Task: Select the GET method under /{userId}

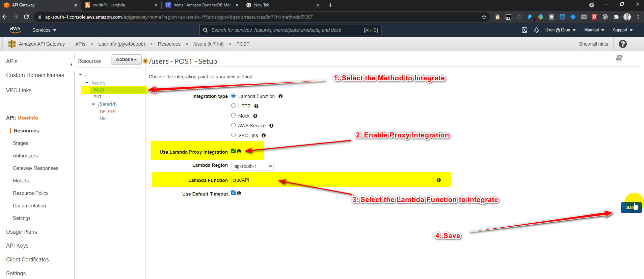Action: tap(104, 119)
